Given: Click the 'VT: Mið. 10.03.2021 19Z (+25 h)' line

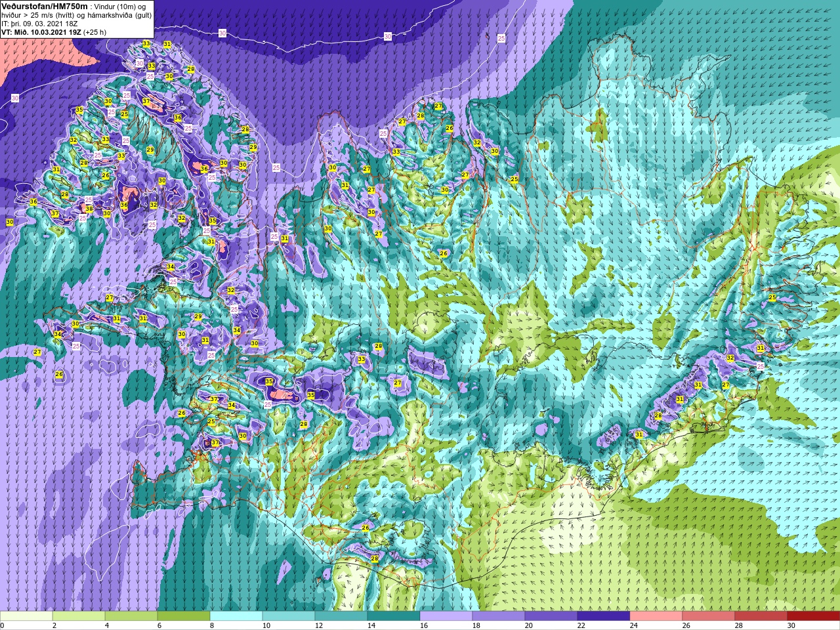Looking at the screenshot, I should click(x=54, y=32).
